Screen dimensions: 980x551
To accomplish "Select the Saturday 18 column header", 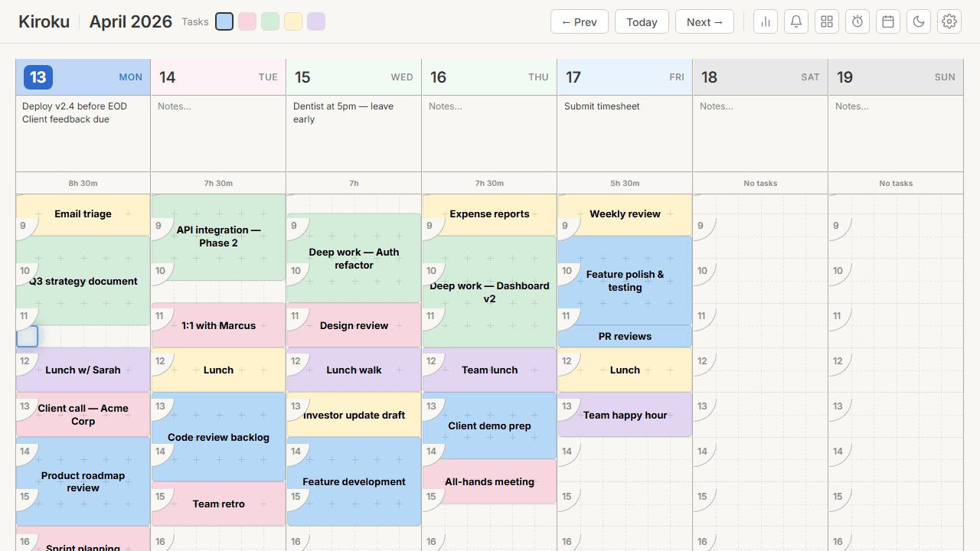I will pos(759,77).
